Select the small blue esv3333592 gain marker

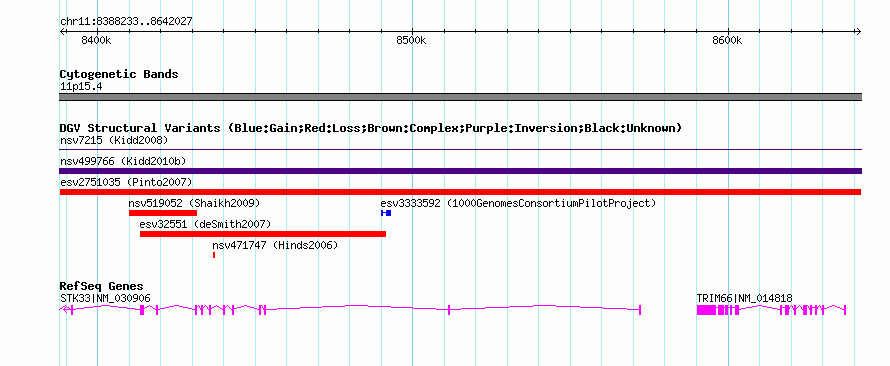coord(386,213)
